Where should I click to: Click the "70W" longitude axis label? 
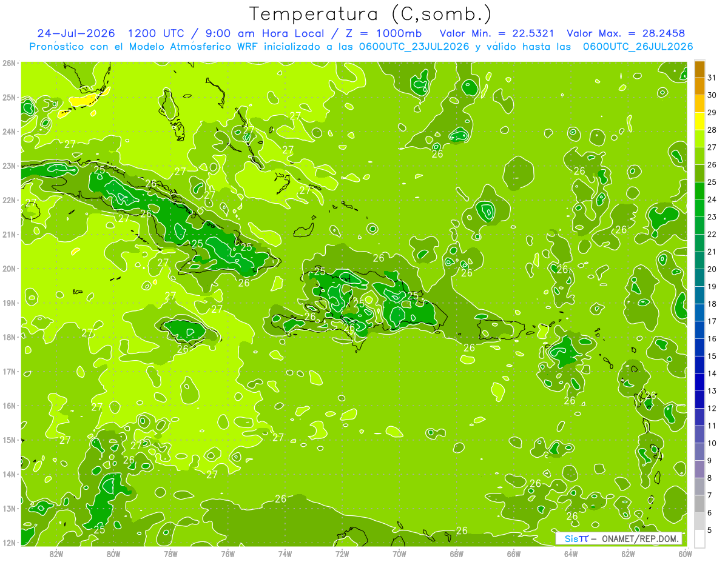pyautogui.click(x=399, y=554)
